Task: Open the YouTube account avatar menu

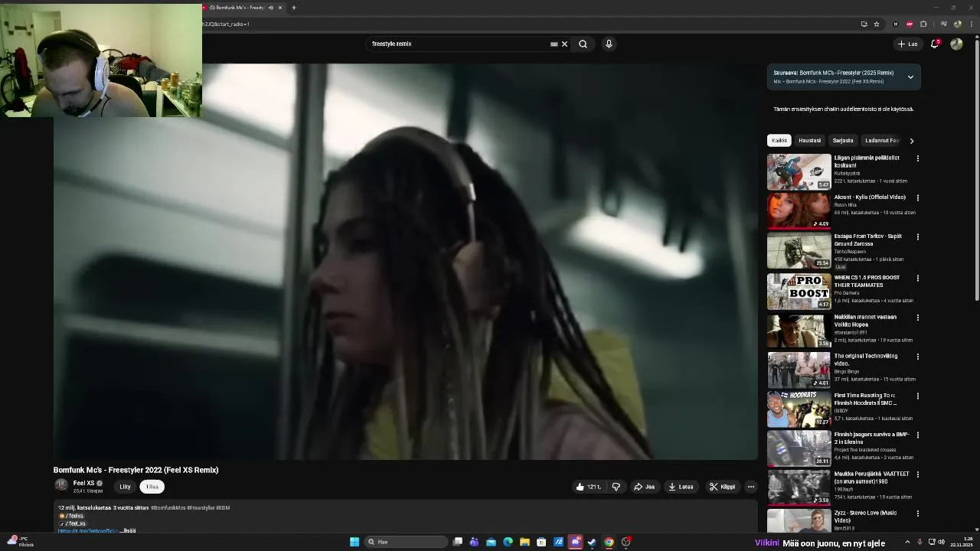Action: (x=956, y=44)
